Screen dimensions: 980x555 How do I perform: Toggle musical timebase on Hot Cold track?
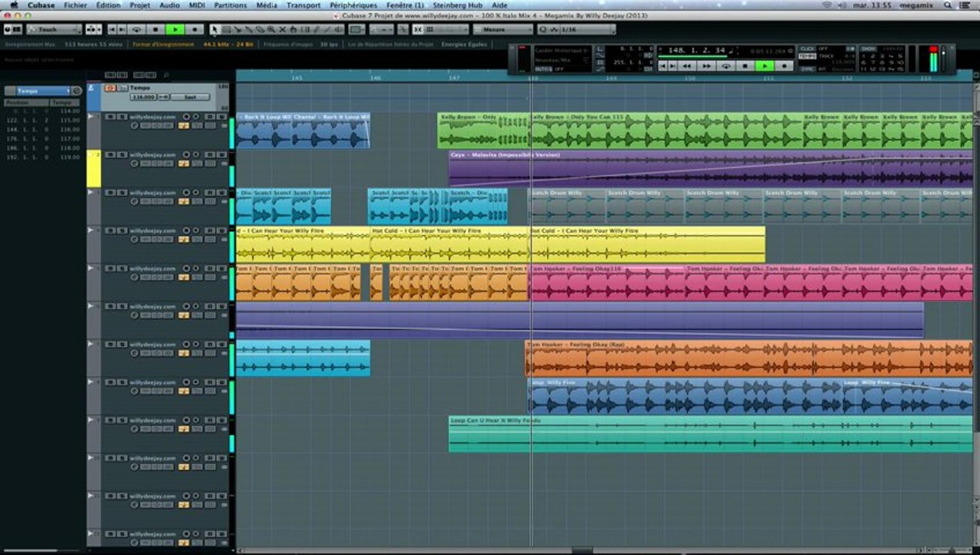183,240
